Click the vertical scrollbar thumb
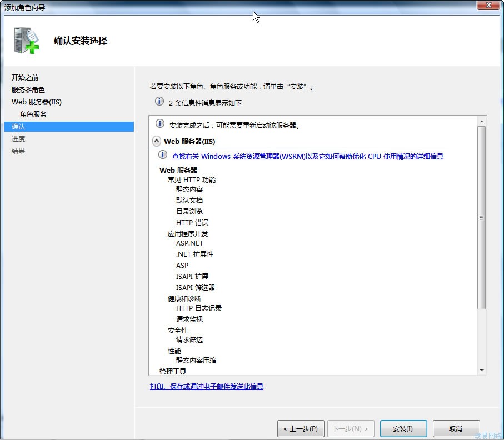 point(481,217)
